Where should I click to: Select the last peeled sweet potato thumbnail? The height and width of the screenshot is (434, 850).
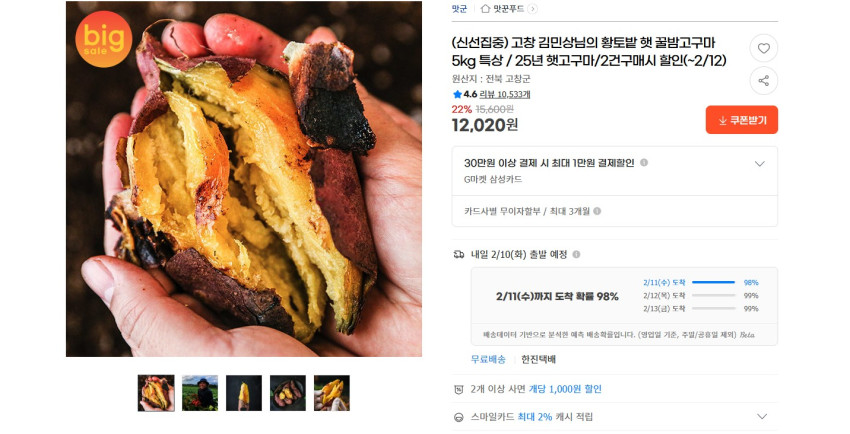(332, 393)
